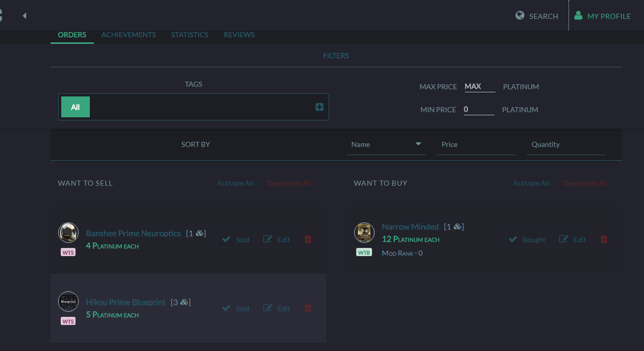Delete Banshee Prime Neuroptics with trash icon

coord(307,239)
